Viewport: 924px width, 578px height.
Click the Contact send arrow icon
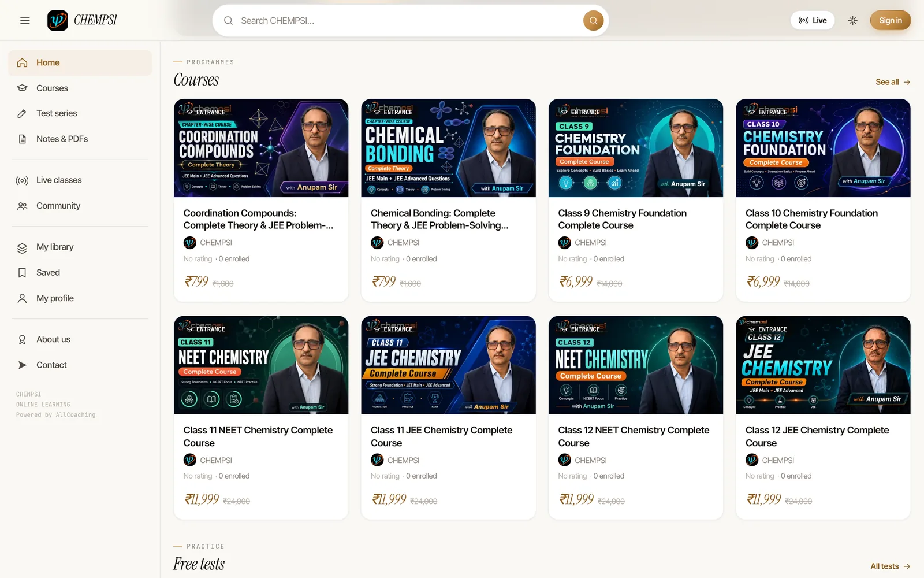click(x=23, y=365)
